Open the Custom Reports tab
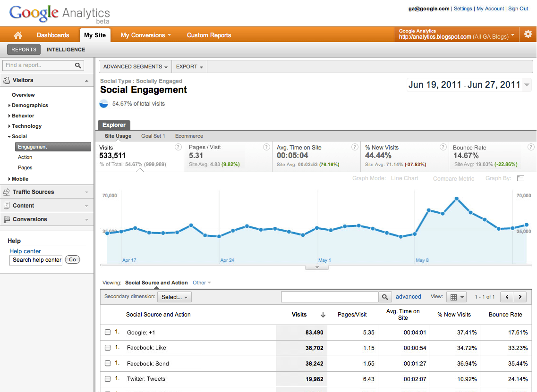The width and height of the screenshot is (537, 392). pos(209,35)
